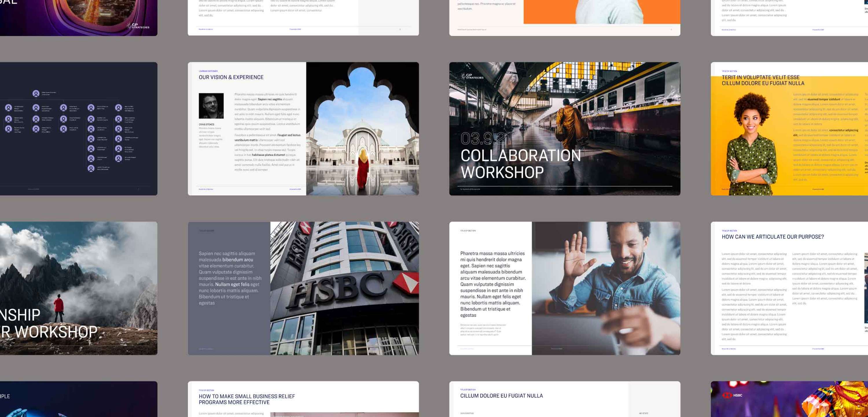This screenshot has height=417, width=868.
Task: Click the 'Pharetra massa massa ultricies' large paragraph beside waving man
Action: (x=493, y=284)
